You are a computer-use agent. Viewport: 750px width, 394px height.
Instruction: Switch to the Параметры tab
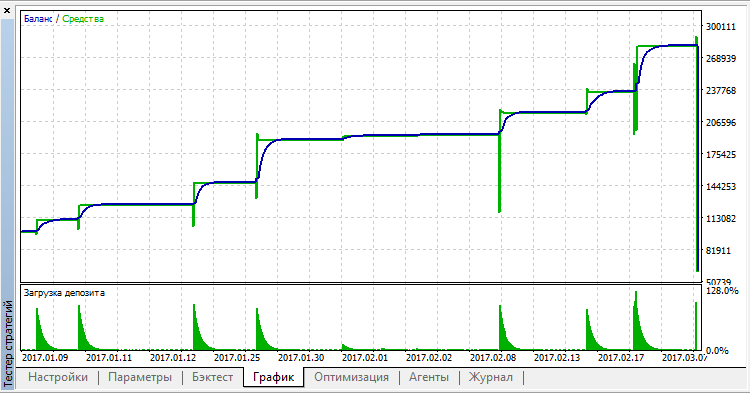[x=140, y=377]
